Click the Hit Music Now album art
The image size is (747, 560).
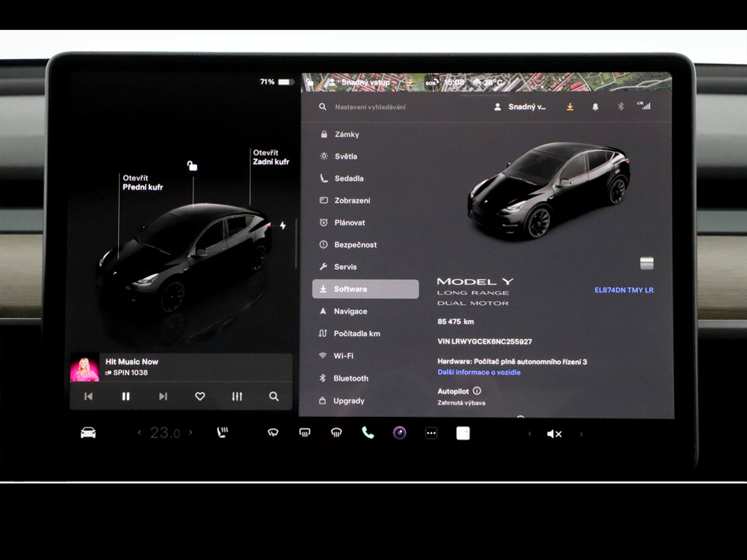(x=85, y=367)
